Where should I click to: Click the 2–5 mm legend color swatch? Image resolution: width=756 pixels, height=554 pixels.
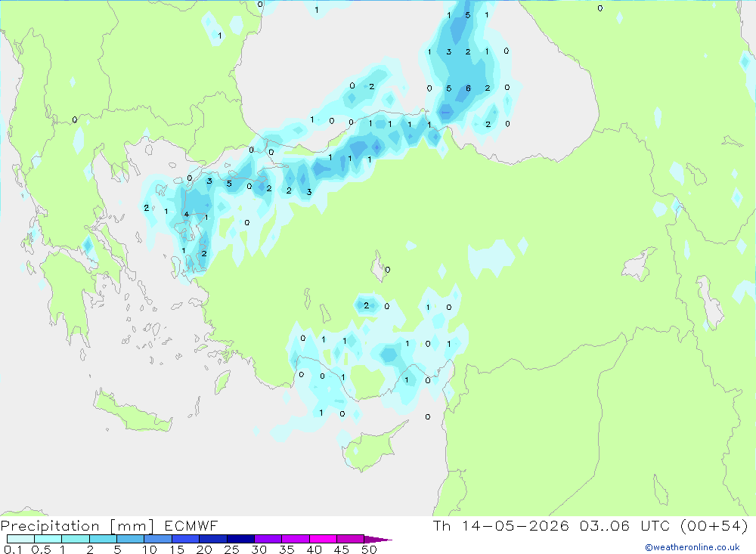click(103, 539)
